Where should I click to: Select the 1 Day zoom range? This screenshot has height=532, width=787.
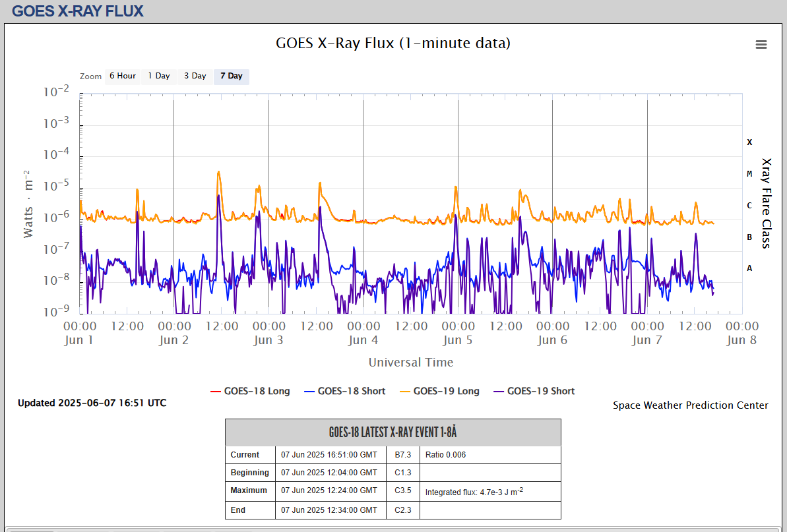pyautogui.click(x=158, y=76)
